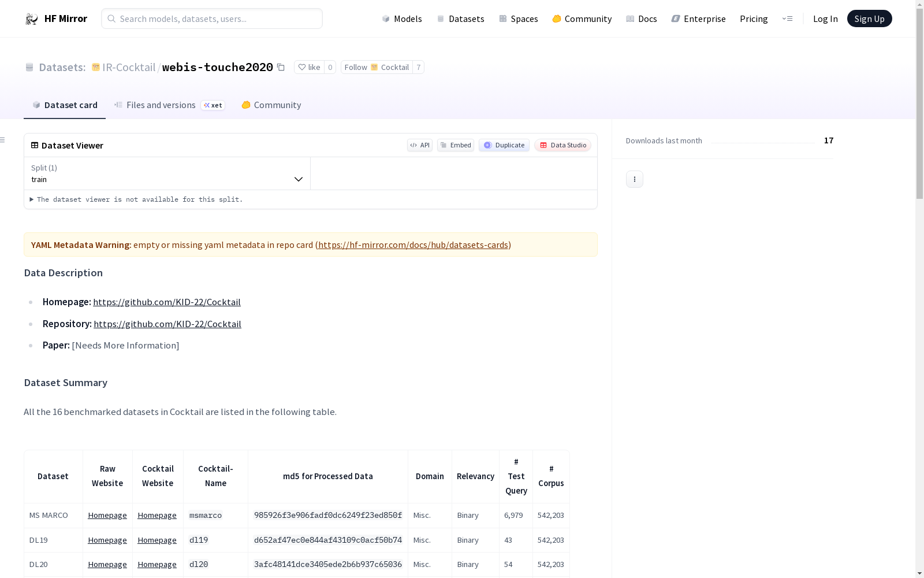Open the Repository GitHub Cocktail link
The height and width of the screenshot is (578, 924).
point(167,324)
